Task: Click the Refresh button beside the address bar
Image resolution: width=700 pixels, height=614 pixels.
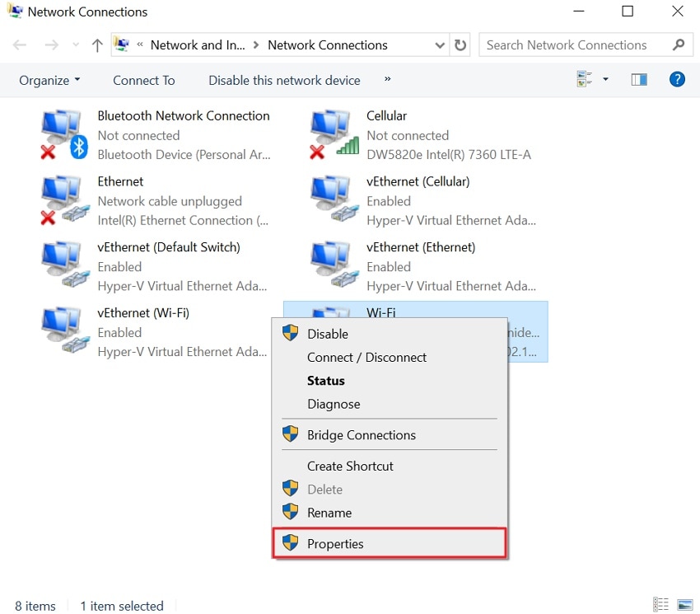Action: click(460, 45)
